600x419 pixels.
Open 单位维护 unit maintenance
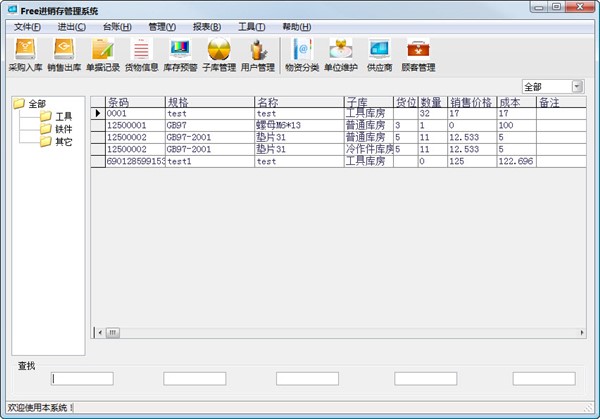341,55
